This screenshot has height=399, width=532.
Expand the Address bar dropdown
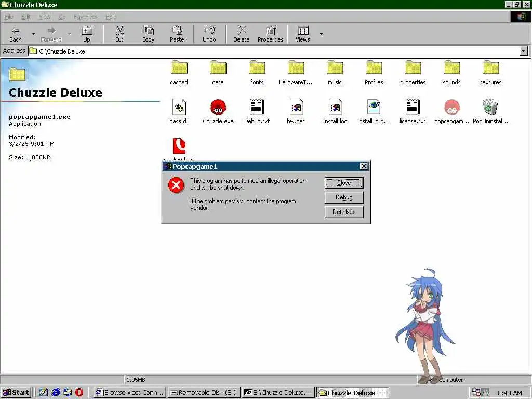(x=524, y=51)
